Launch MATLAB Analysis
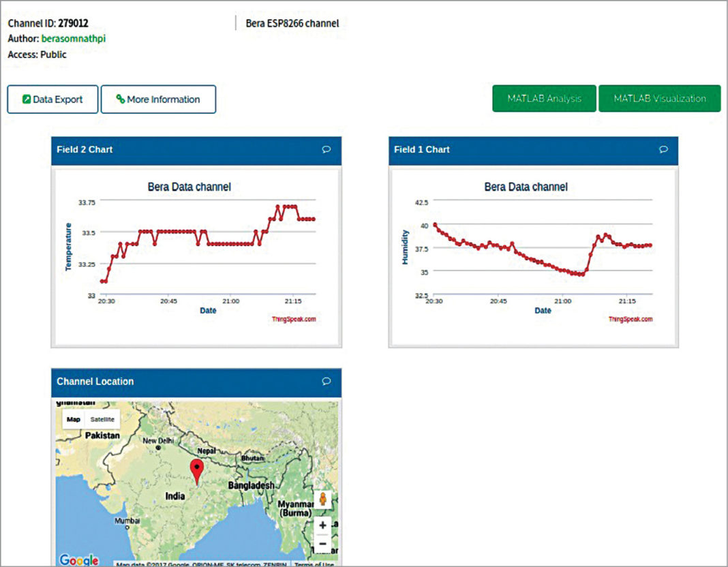 pyautogui.click(x=544, y=99)
